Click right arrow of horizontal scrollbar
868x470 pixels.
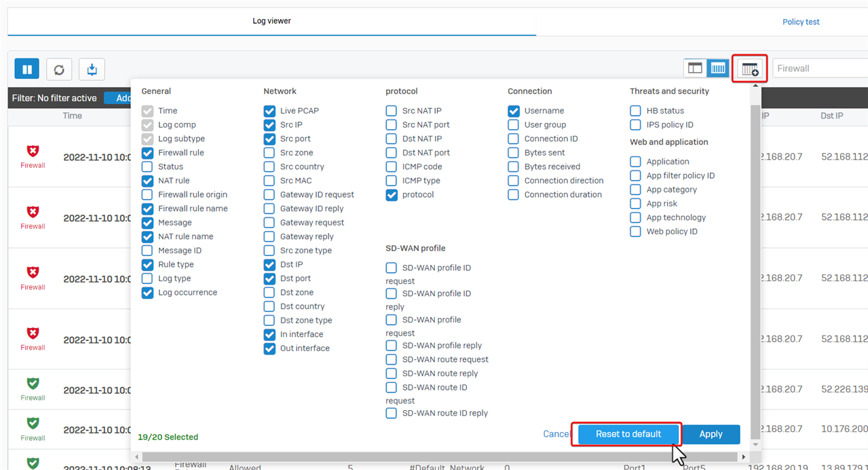coord(744,457)
